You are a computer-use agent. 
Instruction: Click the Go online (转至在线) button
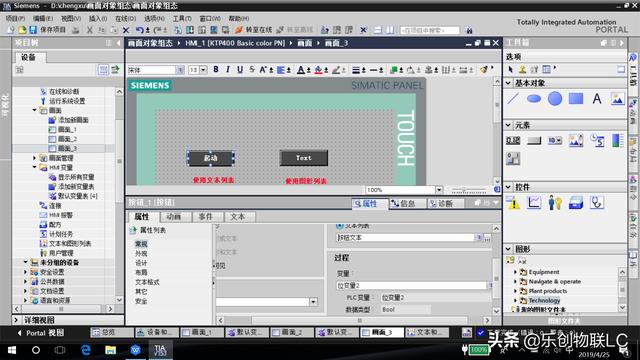coord(253,30)
